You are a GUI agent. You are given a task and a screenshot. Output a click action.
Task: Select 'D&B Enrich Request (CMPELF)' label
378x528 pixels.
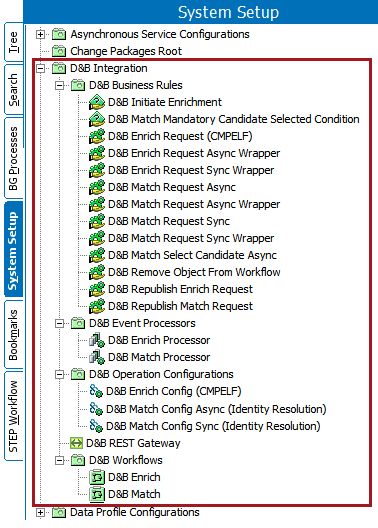pos(180,136)
